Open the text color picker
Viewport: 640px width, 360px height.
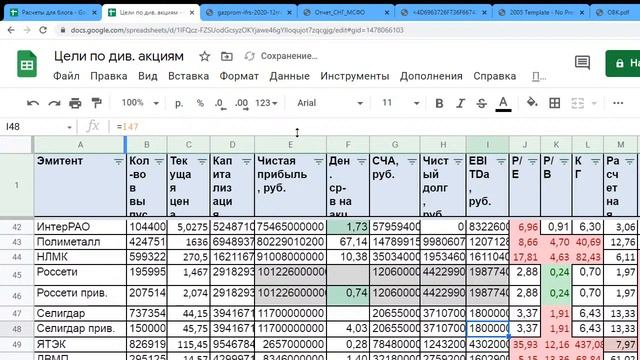click(503, 104)
